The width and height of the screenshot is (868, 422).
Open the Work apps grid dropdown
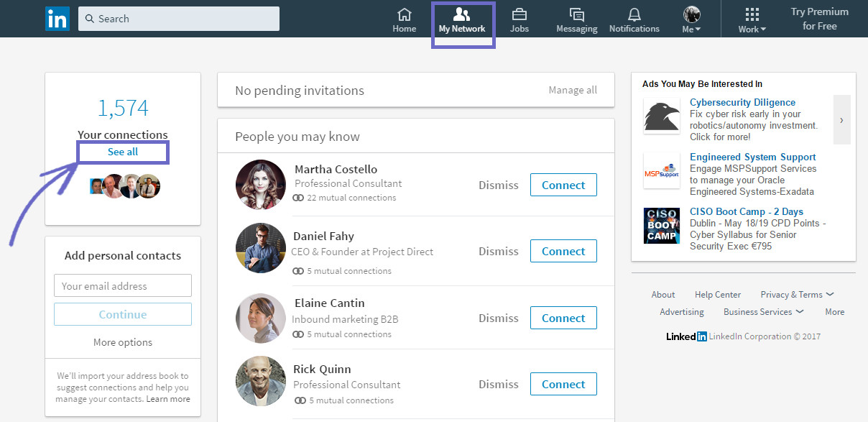click(752, 20)
